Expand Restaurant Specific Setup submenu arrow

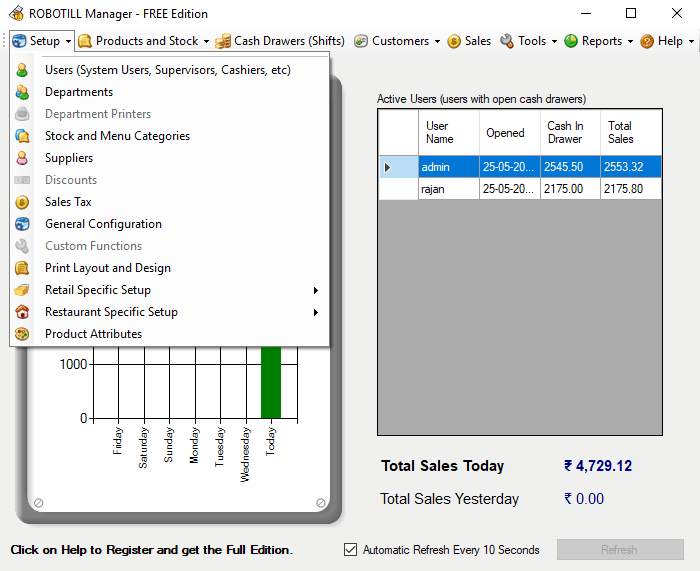(316, 312)
